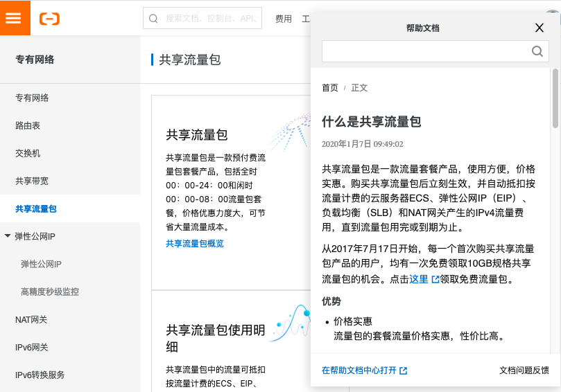Viewport: 561px width, 392px height.
Task: Open 共享带宽 sidebar item
Action: pyautogui.click(x=32, y=181)
